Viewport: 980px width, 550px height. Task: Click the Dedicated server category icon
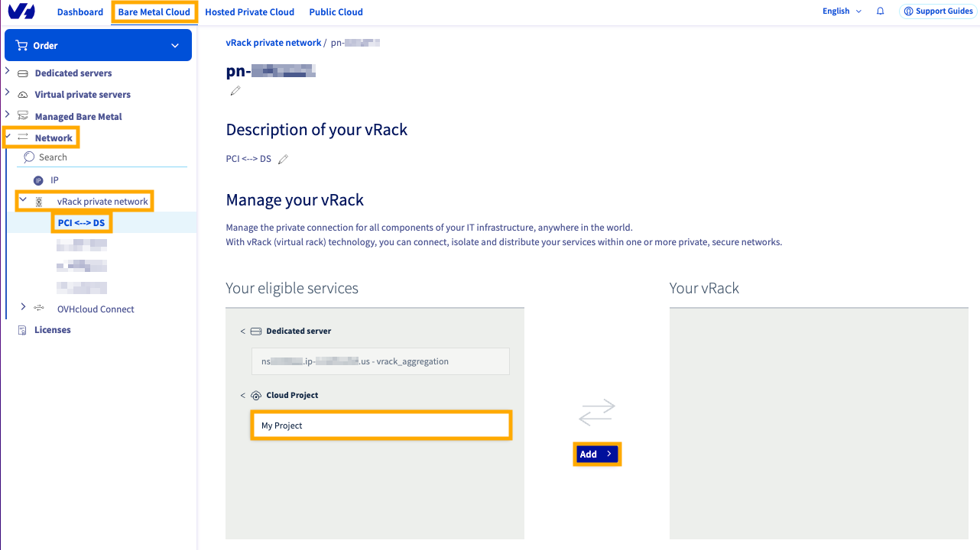point(256,332)
